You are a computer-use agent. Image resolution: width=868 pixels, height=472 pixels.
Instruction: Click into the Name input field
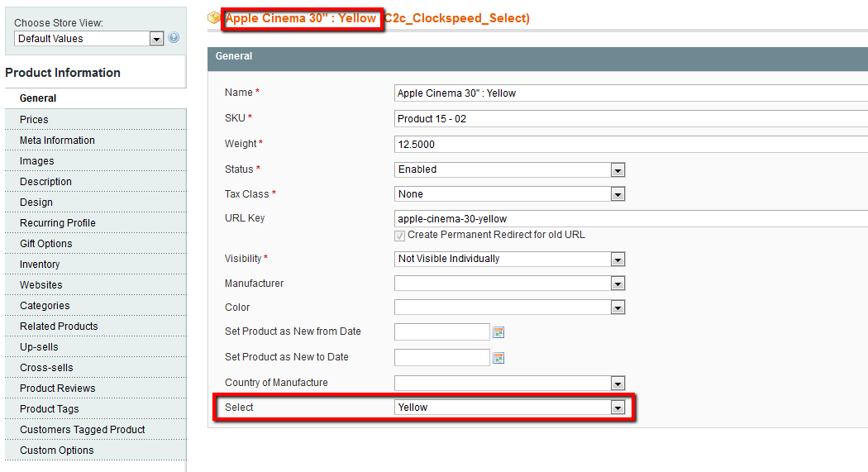631,93
